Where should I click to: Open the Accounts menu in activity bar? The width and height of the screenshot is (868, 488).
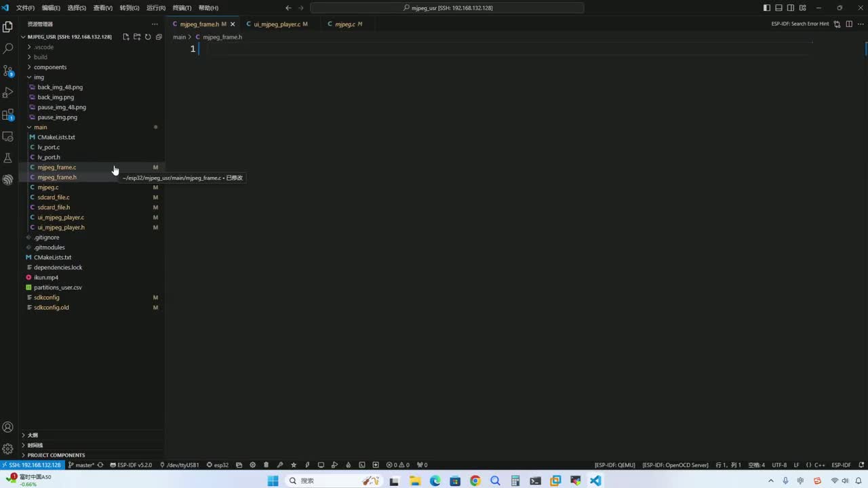coord(8,427)
